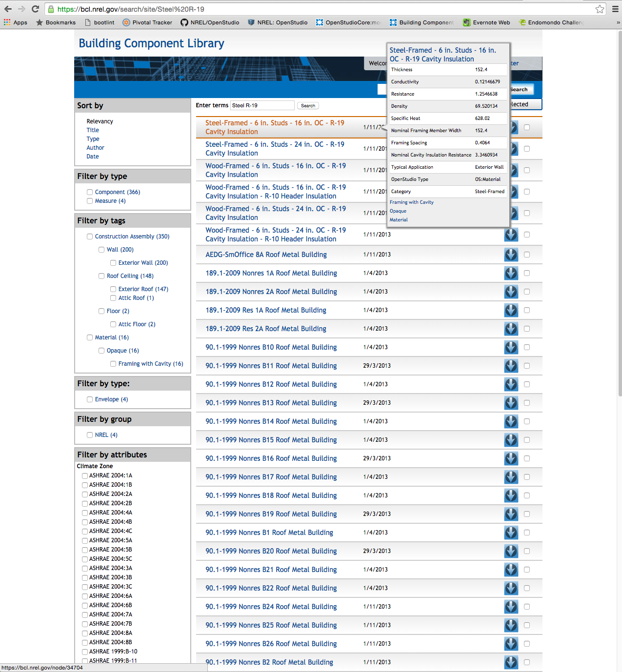Open the NREL/OpenStudio GitHub bookmark
This screenshot has width=622, height=672.
(210, 22)
